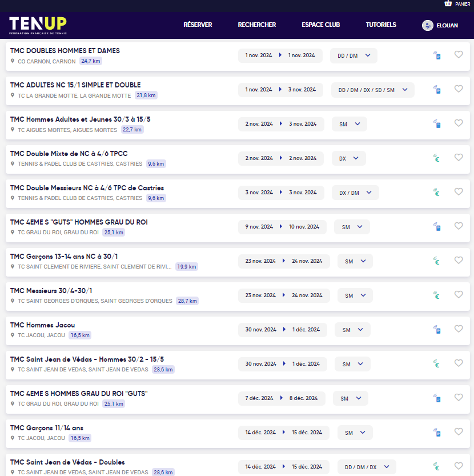Toggle the heart for TMC Garçons 11/14 ans
The height and width of the screenshot is (476, 474).
pos(459,432)
